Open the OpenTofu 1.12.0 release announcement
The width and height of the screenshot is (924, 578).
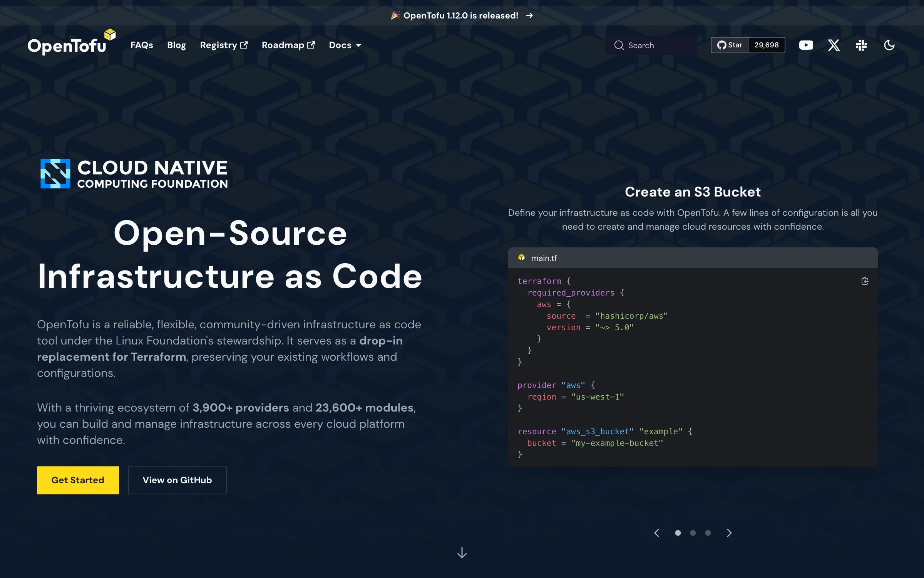click(461, 15)
